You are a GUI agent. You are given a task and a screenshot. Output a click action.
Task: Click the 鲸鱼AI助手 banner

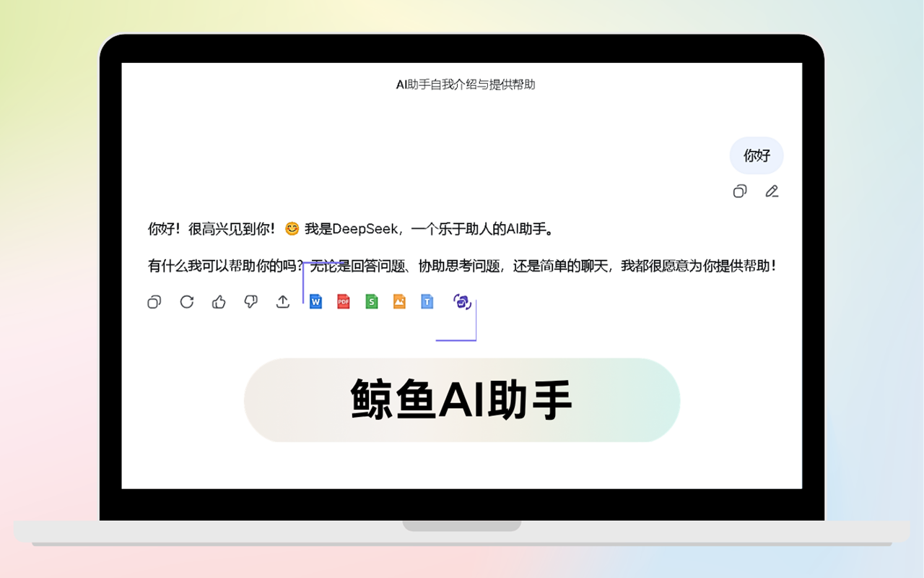point(462,400)
